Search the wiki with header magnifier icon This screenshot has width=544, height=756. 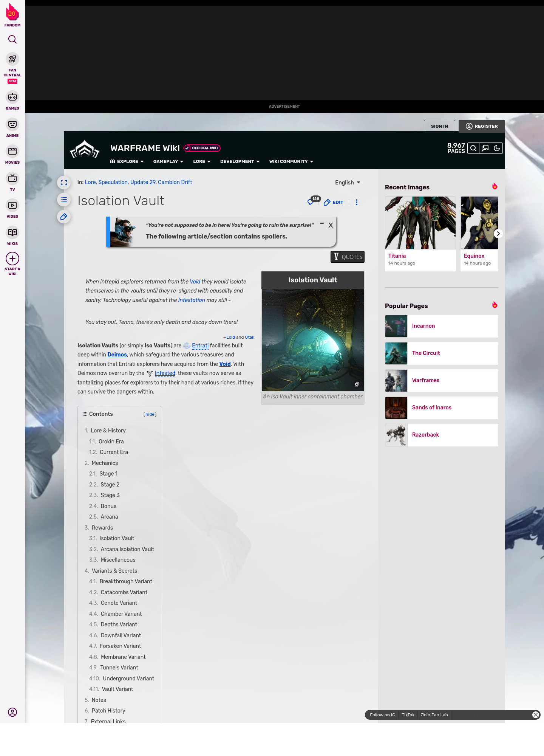coord(473,148)
